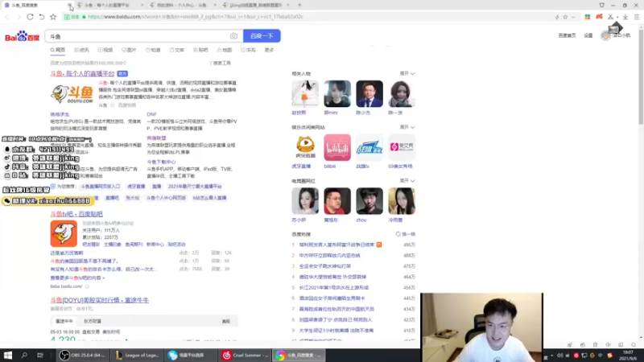The width and height of the screenshot is (644, 362).
Task: Open the zhou streamer thumbnail
Action: click(x=369, y=201)
